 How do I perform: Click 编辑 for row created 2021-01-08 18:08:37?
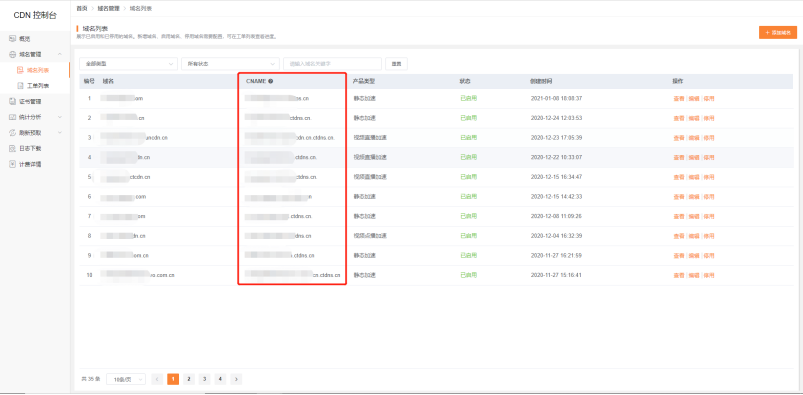click(x=693, y=98)
